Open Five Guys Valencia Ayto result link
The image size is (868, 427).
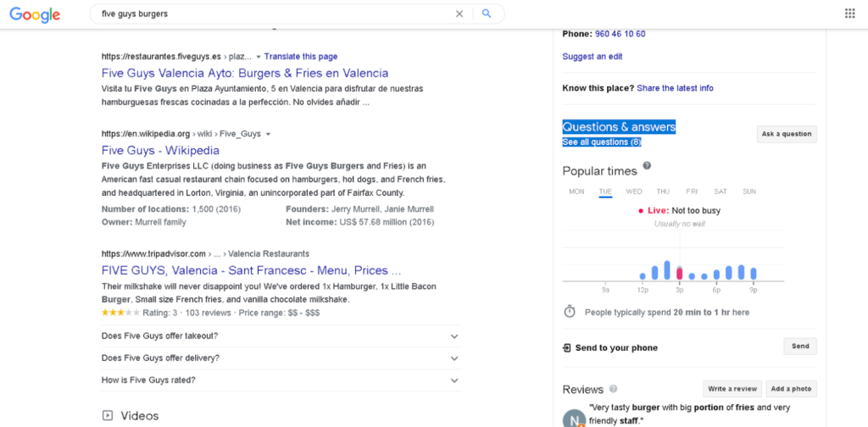click(x=245, y=73)
